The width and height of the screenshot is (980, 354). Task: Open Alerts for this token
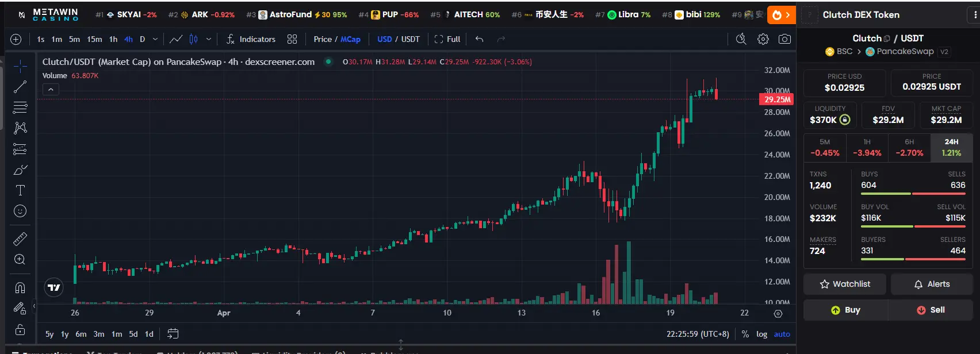(x=932, y=284)
